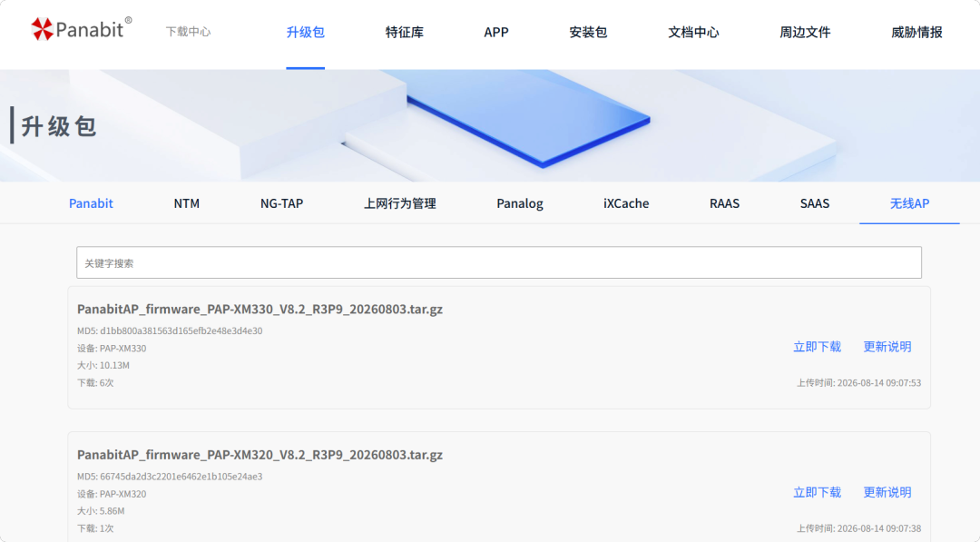Focus the 关键字搜索 search field
The width and height of the screenshot is (980, 542).
click(x=499, y=262)
